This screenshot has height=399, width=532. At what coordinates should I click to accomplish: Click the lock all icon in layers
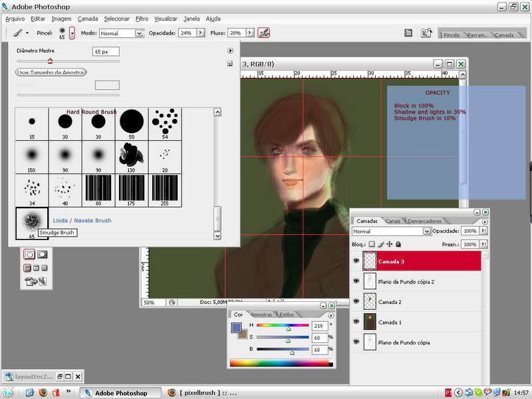point(398,245)
